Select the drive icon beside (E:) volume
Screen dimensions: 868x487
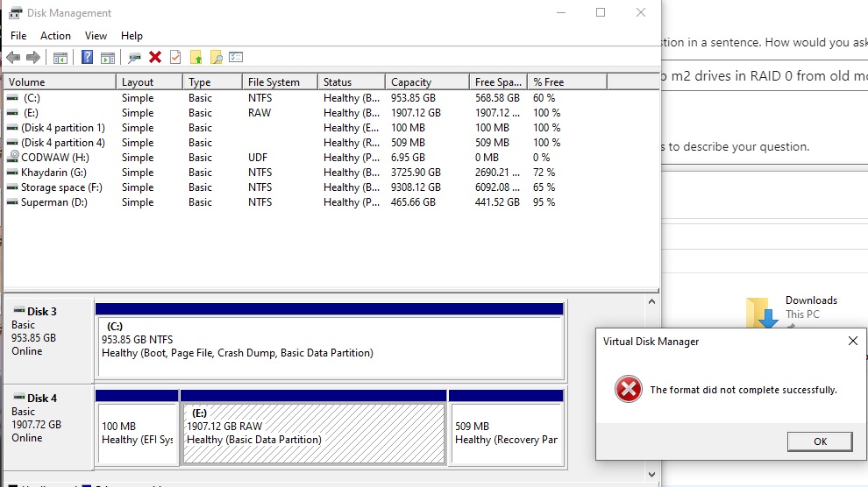tap(12, 113)
